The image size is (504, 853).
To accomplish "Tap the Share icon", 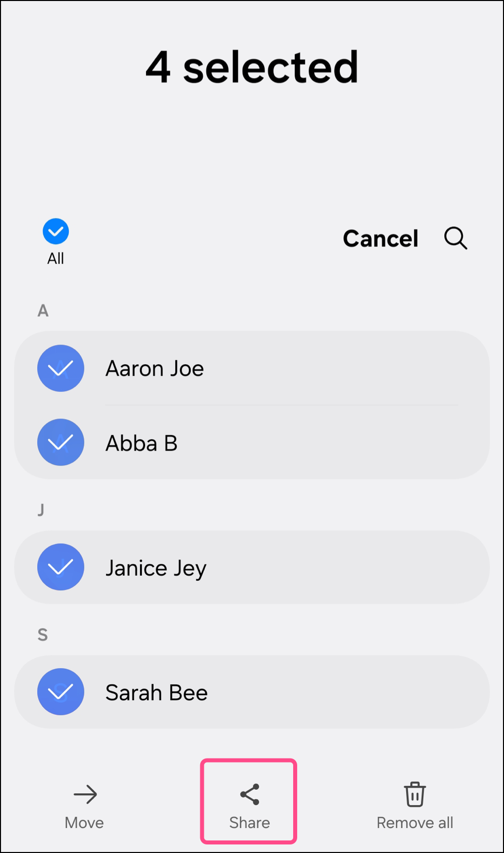I will click(249, 794).
